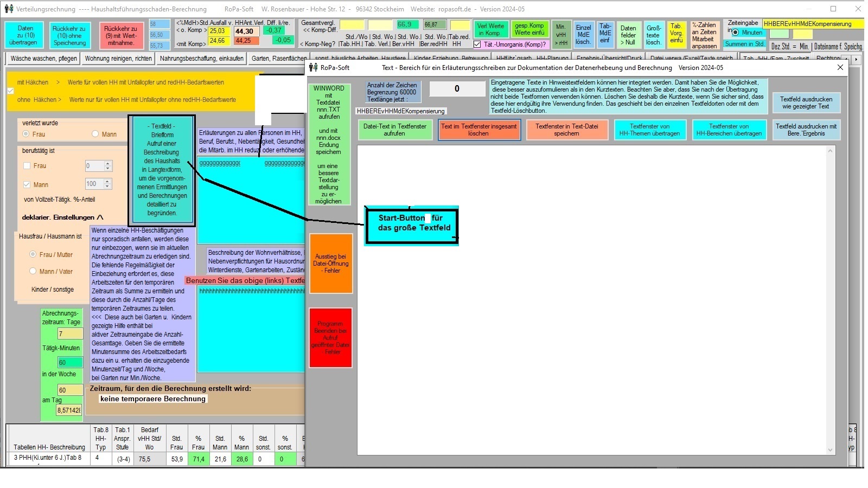Click 'Großtexte lösch.' button
Viewport: 868px width, 488px height.
click(654, 35)
